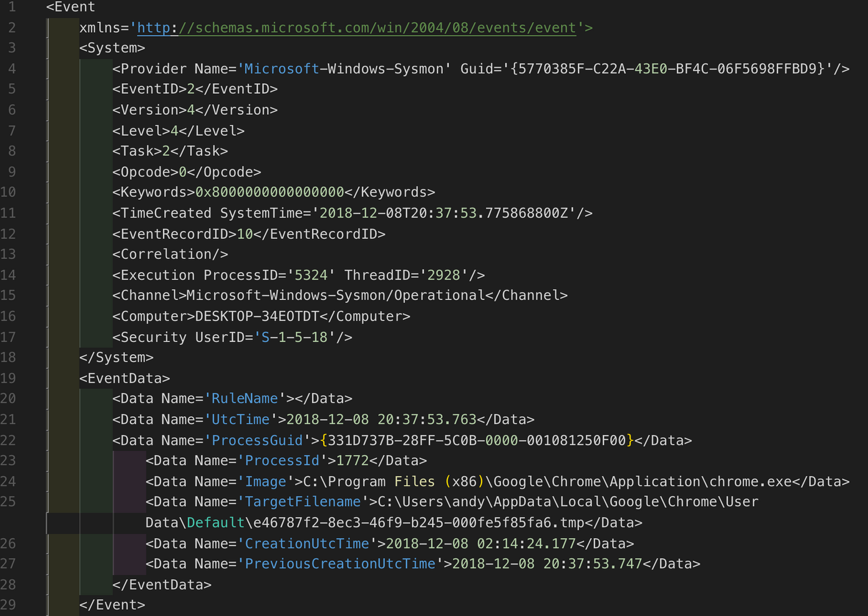Click the SystemTime value 2018-12-08T20:37:53.775868800Z

click(x=444, y=213)
